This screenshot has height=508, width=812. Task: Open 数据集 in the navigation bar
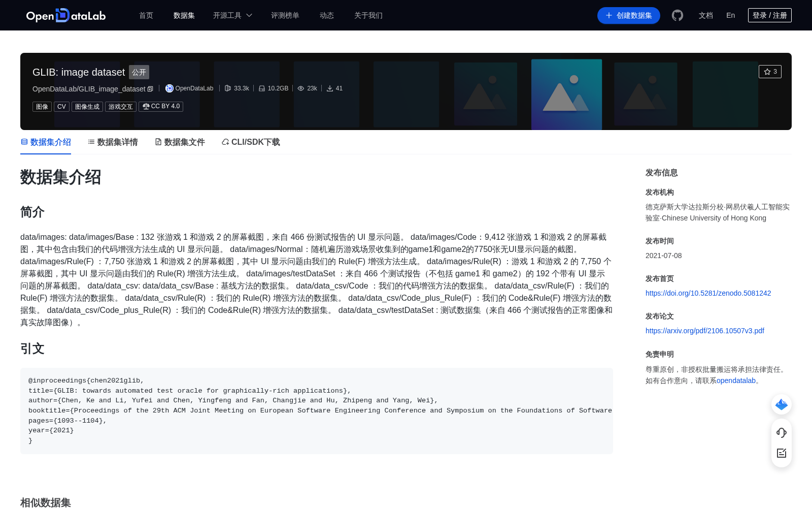[x=184, y=15]
